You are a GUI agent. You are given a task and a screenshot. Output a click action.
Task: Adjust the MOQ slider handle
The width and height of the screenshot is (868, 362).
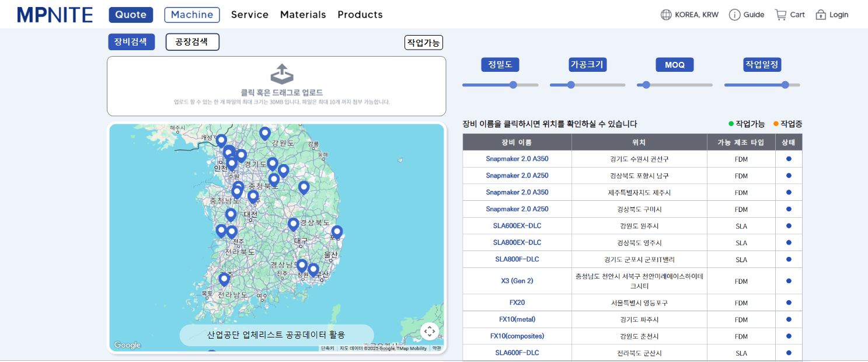click(646, 85)
